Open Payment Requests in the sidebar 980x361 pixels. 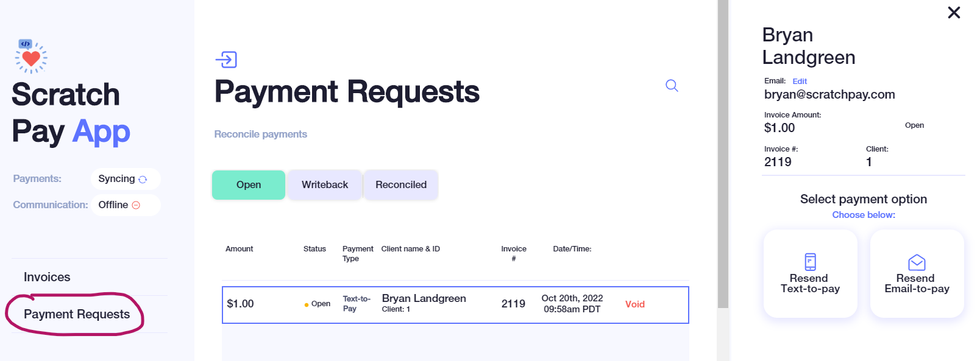point(77,314)
